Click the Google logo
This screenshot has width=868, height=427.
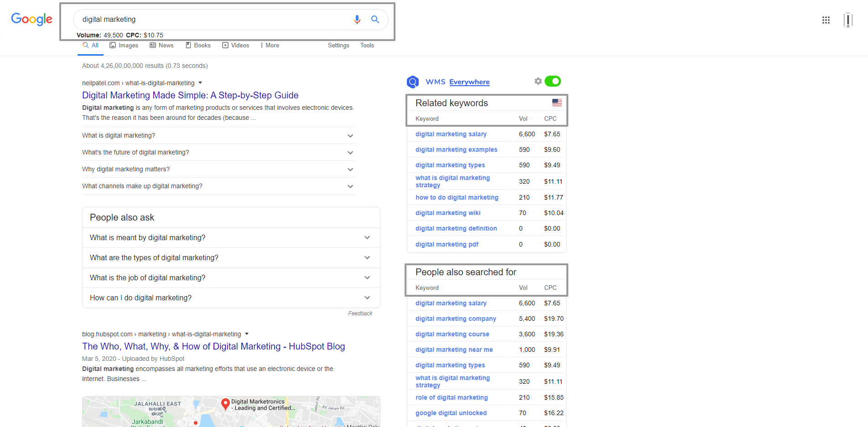coord(32,19)
